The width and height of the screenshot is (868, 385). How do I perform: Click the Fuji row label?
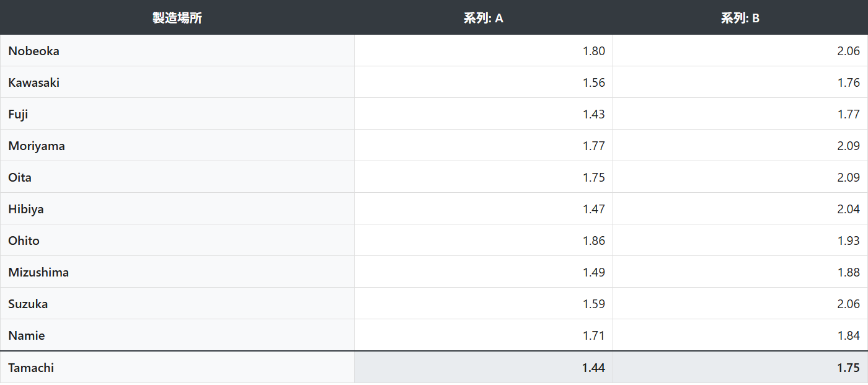19,114
